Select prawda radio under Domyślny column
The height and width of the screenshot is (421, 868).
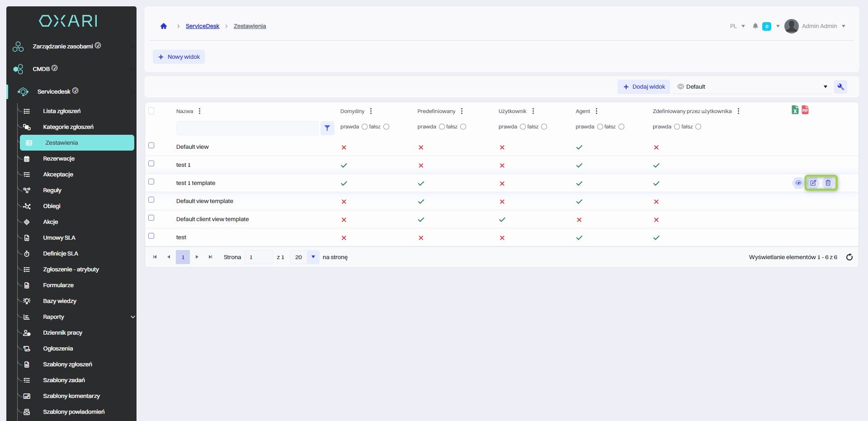pyautogui.click(x=364, y=127)
